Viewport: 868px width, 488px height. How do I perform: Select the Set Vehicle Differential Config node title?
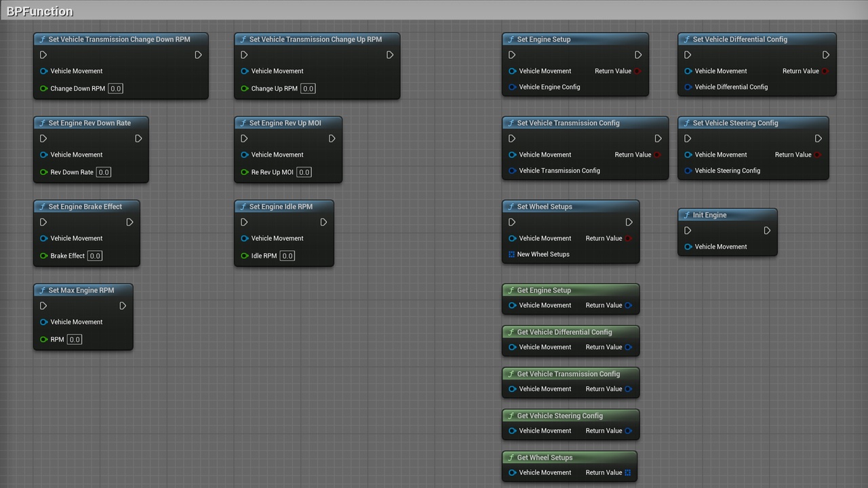click(x=740, y=39)
